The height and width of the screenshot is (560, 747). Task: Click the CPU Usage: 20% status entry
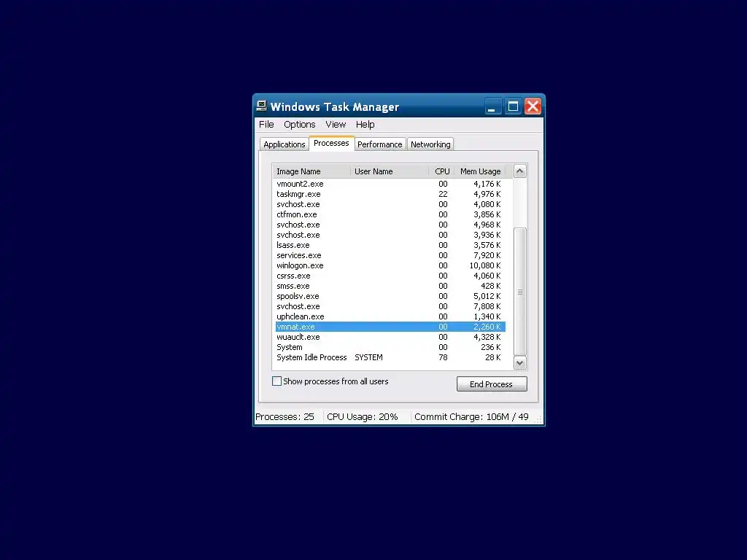(x=362, y=416)
